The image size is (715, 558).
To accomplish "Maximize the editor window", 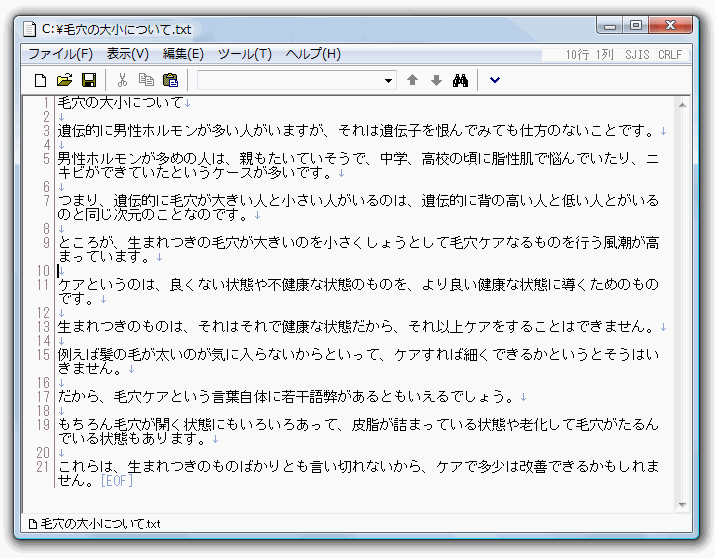I will 636,26.
